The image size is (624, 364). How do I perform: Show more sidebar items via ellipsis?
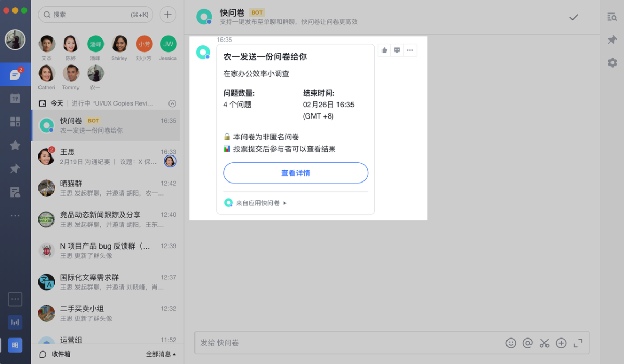[x=15, y=216]
